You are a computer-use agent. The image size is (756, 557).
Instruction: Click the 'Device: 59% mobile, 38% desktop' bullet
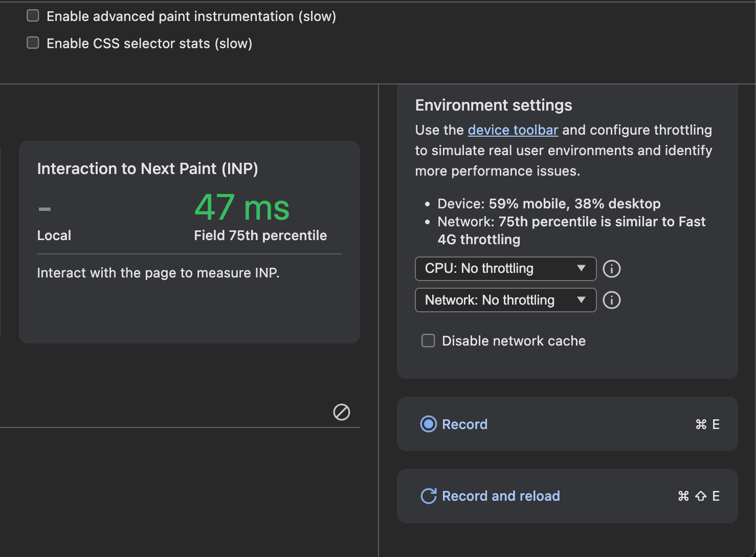(549, 204)
